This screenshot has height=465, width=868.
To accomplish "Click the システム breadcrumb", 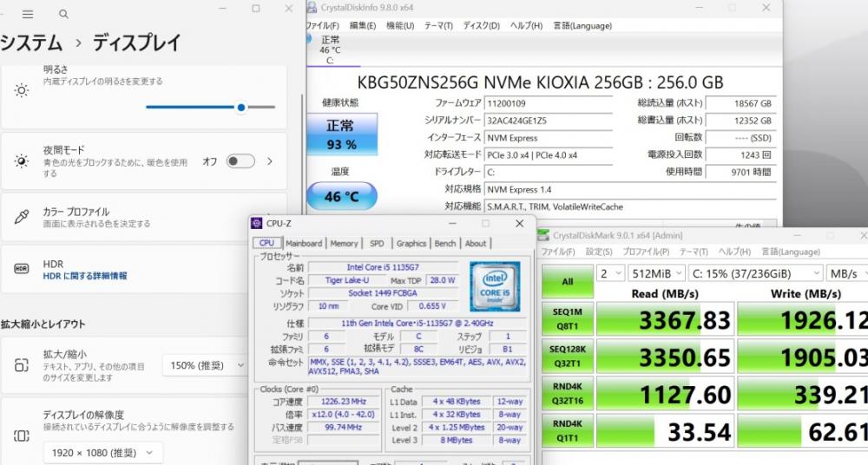I will pyautogui.click(x=31, y=43).
